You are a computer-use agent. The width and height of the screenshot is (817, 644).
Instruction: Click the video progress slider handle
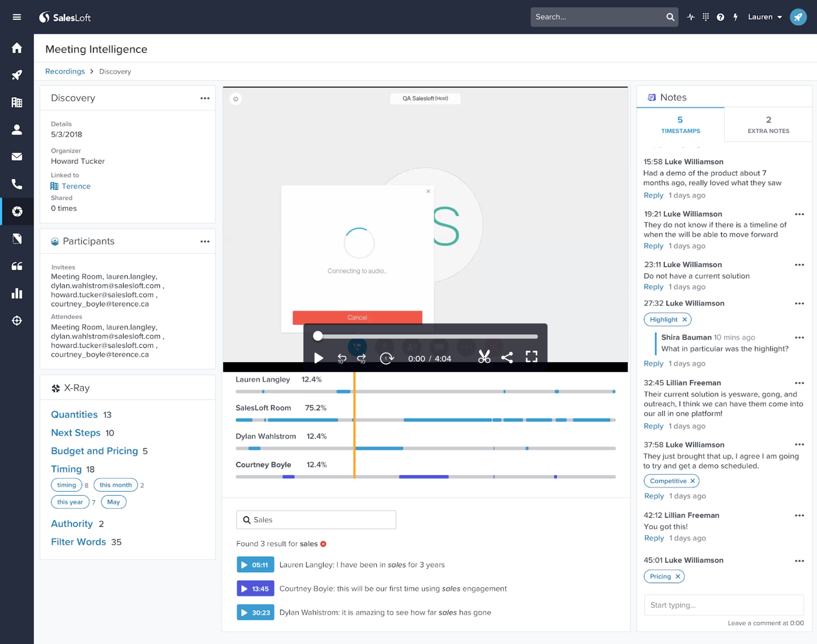[x=318, y=336]
